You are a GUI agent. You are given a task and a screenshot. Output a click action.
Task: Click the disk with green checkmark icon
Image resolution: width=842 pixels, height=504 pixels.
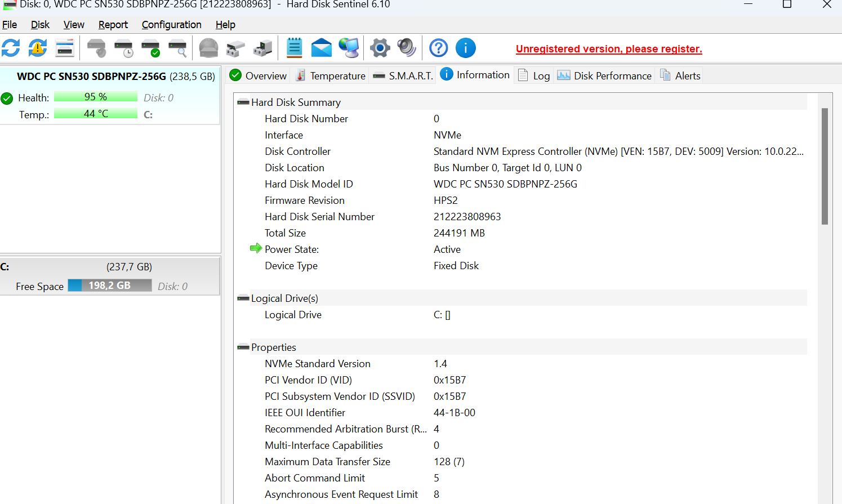point(150,48)
